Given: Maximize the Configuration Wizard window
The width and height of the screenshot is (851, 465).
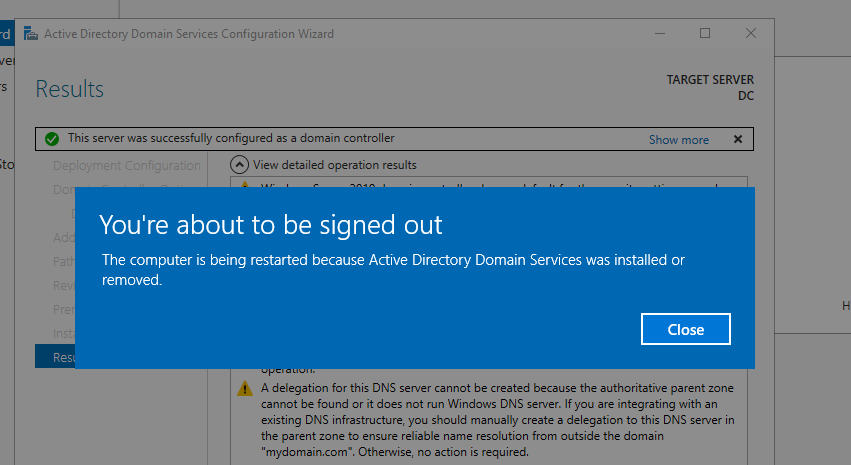Looking at the screenshot, I should tap(704, 33).
